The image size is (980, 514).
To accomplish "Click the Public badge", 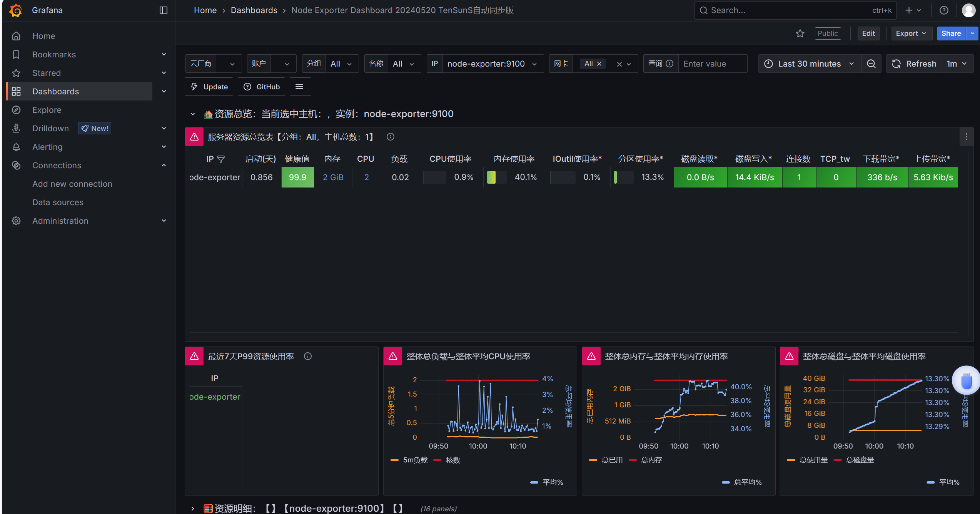I will coord(828,33).
